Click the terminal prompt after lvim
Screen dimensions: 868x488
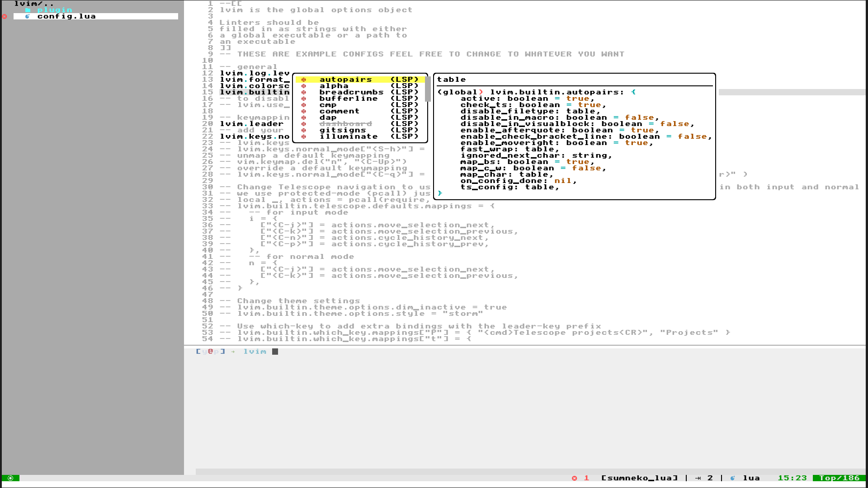click(275, 352)
